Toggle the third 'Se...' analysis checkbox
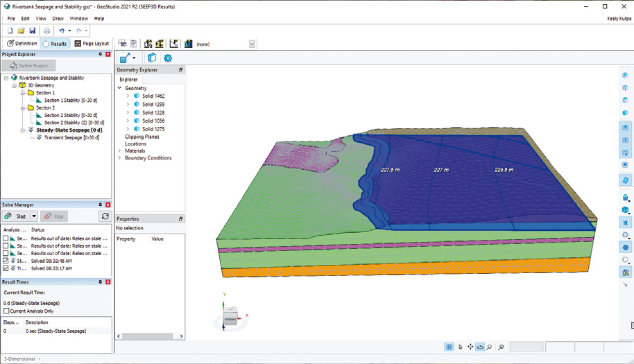 coord(6,253)
